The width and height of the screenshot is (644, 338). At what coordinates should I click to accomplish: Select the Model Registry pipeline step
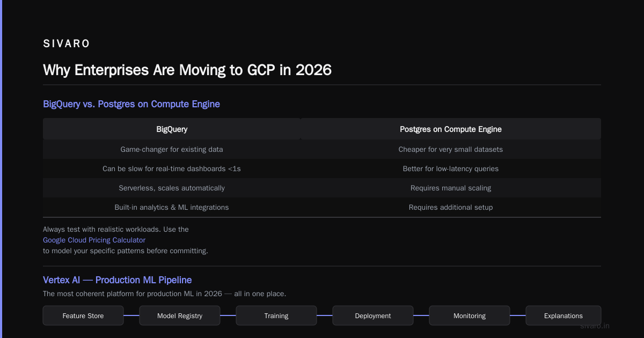click(180, 315)
